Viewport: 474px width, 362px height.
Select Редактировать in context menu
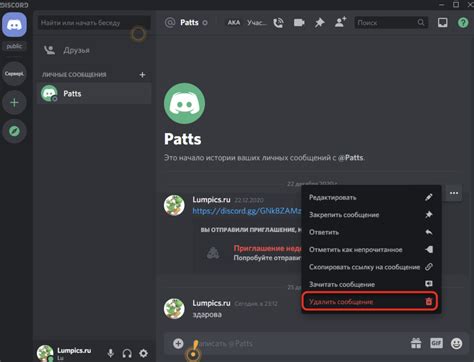371,197
